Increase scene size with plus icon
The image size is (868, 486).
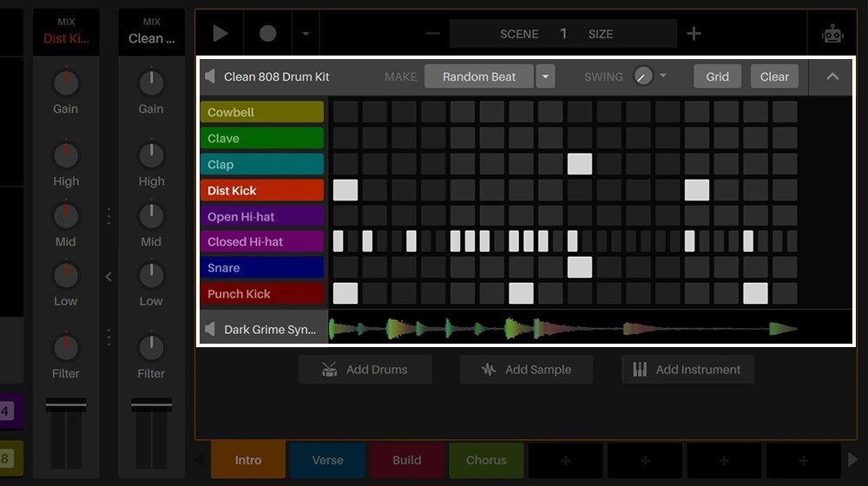click(x=694, y=34)
